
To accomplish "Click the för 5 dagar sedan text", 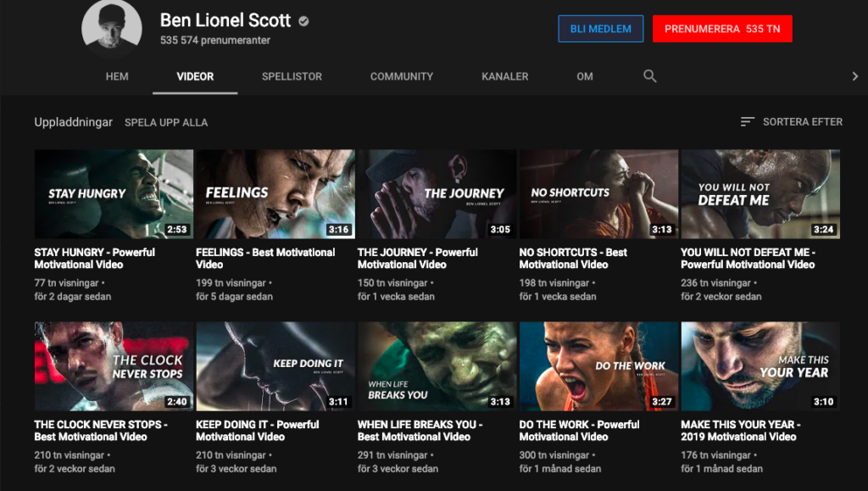I will [x=234, y=296].
